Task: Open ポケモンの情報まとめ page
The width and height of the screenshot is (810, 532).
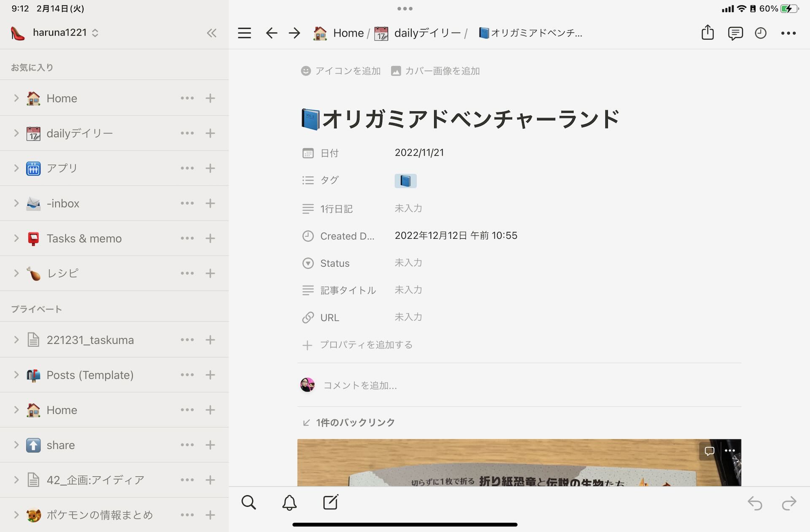Action: pos(100,515)
